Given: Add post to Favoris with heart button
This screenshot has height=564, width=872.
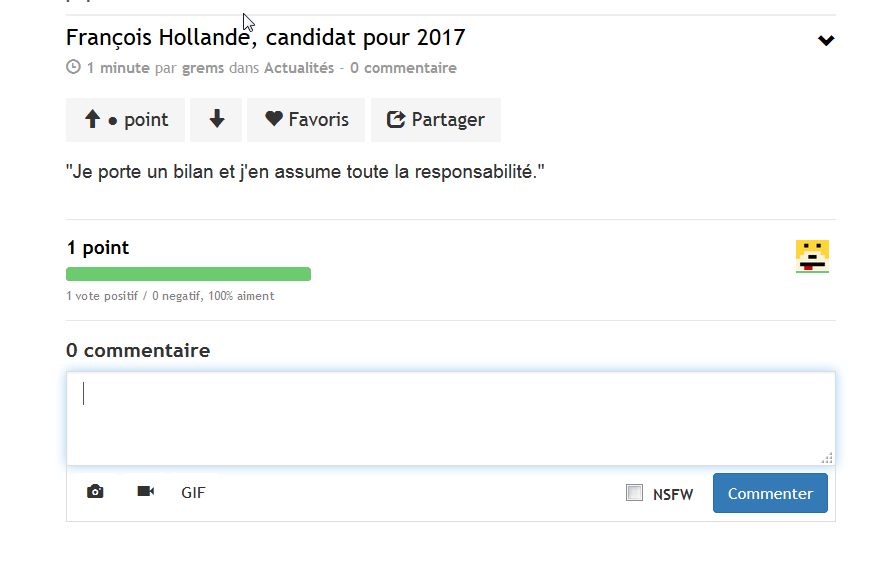Looking at the screenshot, I should [x=306, y=120].
